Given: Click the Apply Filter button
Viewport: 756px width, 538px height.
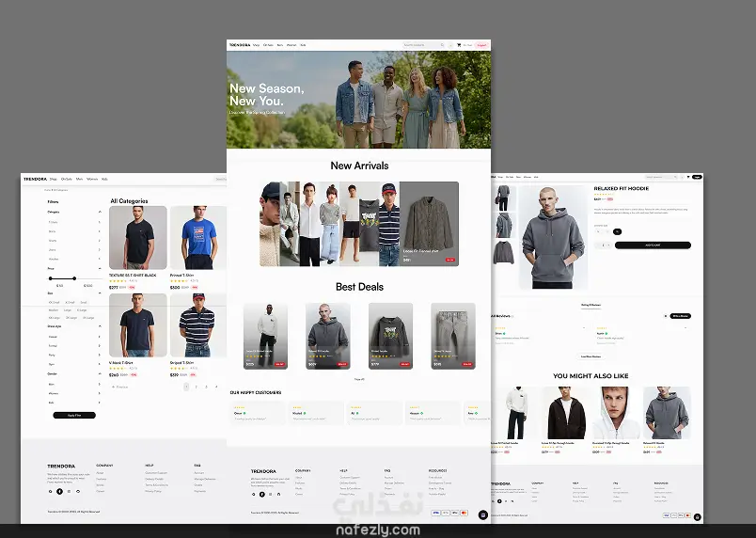Looking at the screenshot, I should tap(74, 415).
